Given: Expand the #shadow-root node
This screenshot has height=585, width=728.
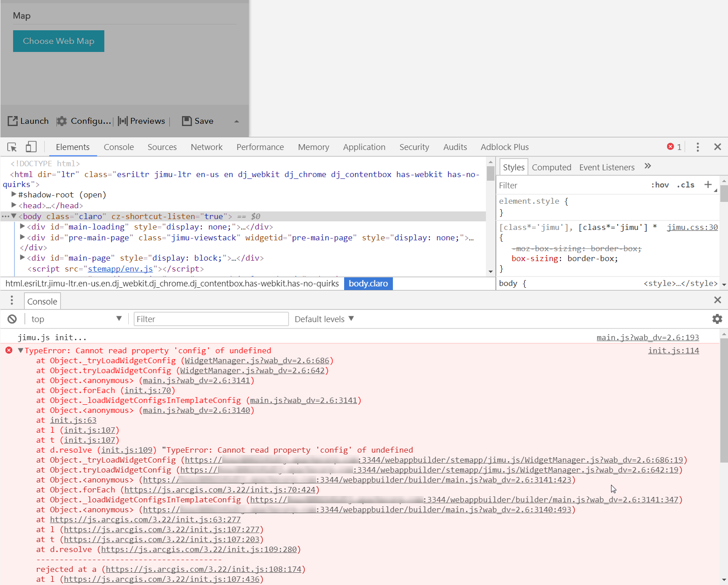Looking at the screenshot, I should tap(14, 194).
